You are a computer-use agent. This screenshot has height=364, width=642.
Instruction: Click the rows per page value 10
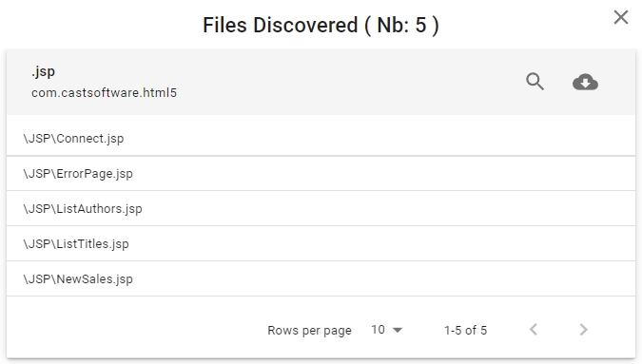coord(378,330)
